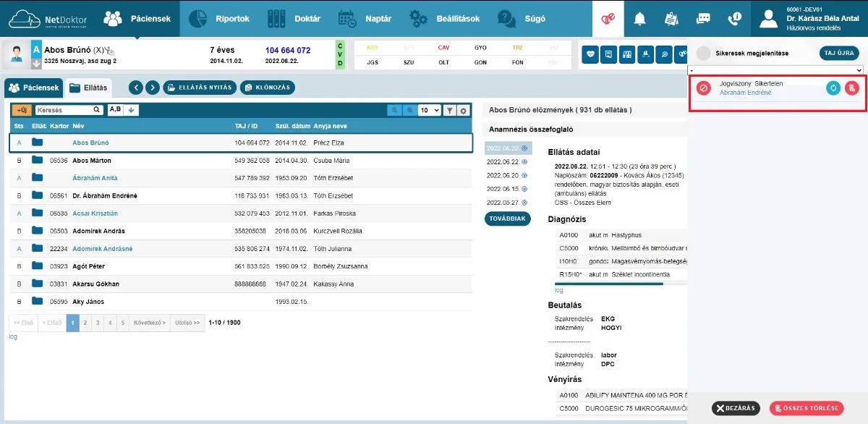Click the orange TPZ code cell
The width and height of the screenshot is (868, 424).
pos(517,48)
